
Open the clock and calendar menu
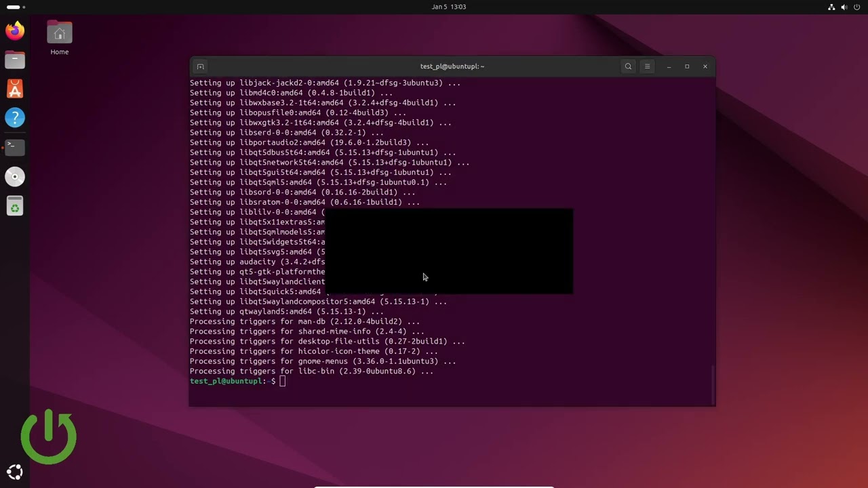[x=449, y=7]
